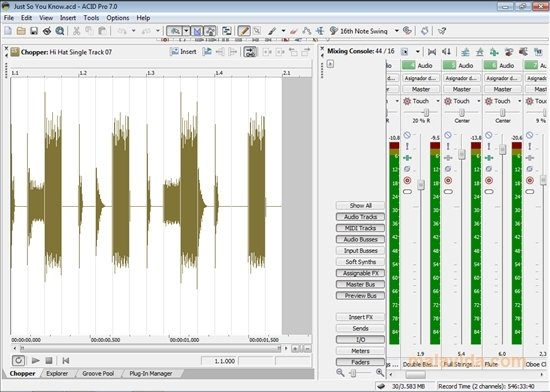Click the record arm icon on the Double Bass channel

click(407, 181)
